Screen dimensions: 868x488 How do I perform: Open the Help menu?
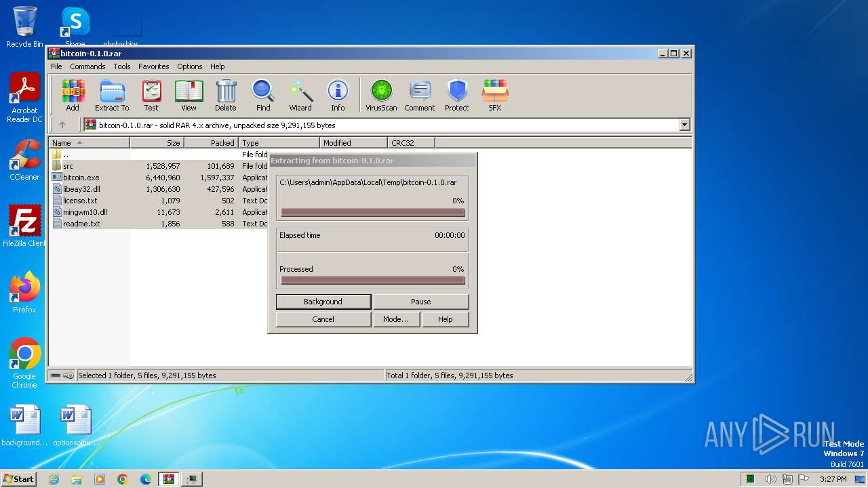pyautogui.click(x=217, y=66)
